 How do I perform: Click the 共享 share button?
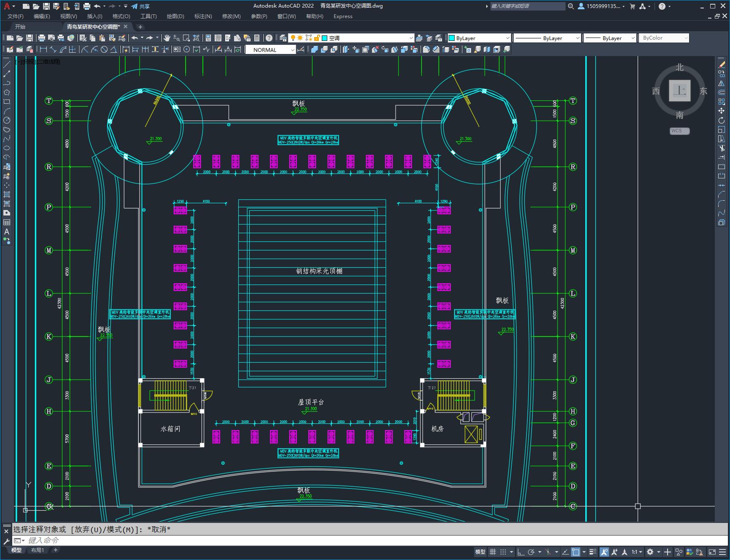[141, 6]
